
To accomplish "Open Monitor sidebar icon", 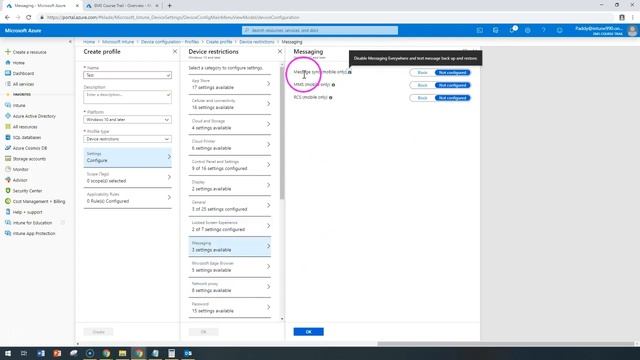I will pyautogui.click(x=7, y=169).
